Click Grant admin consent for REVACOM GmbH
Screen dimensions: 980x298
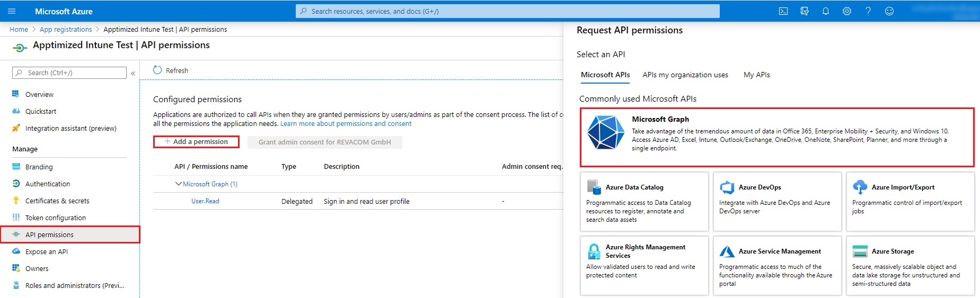[324, 142]
